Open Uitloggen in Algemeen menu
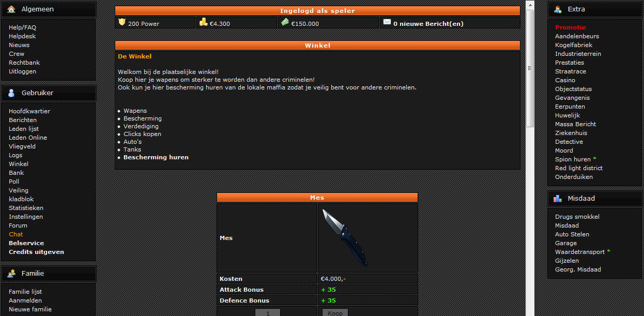Image resolution: width=644 pixels, height=316 pixels. [22, 71]
